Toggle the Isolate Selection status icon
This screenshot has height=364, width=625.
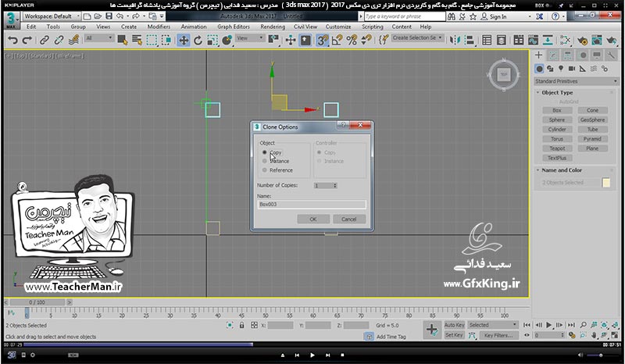(x=230, y=325)
